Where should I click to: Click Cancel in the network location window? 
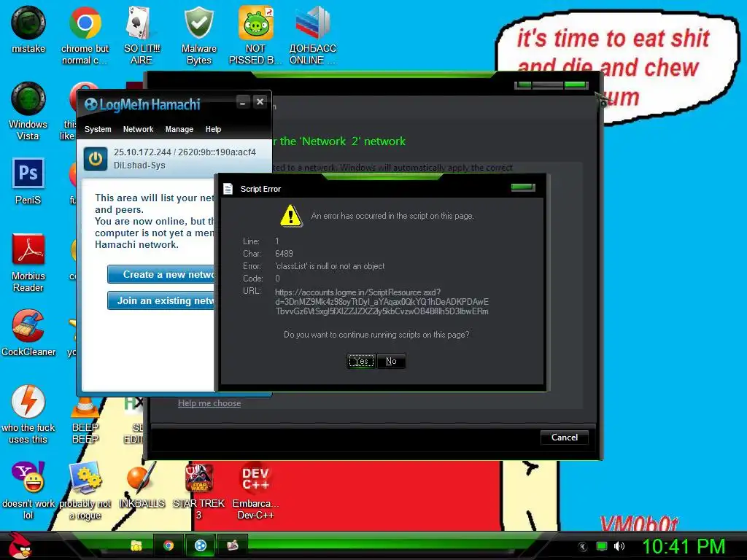tap(565, 437)
